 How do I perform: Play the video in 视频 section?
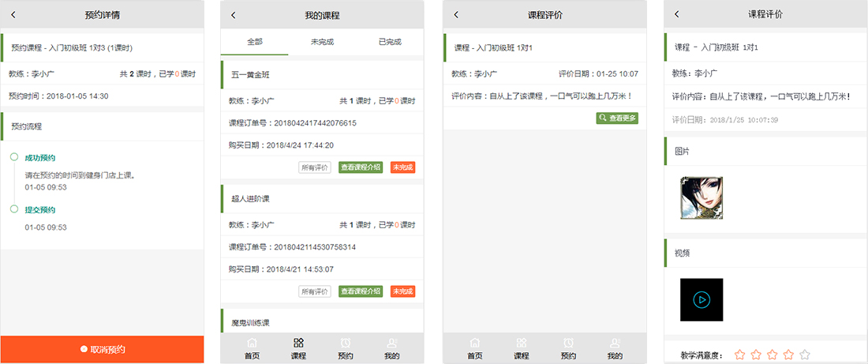click(701, 300)
